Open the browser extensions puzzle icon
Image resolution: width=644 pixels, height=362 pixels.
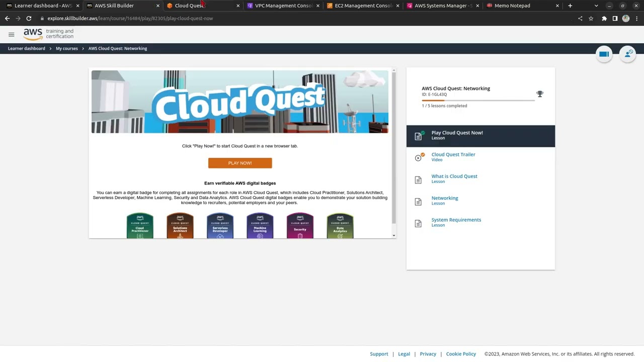coord(604,19)
